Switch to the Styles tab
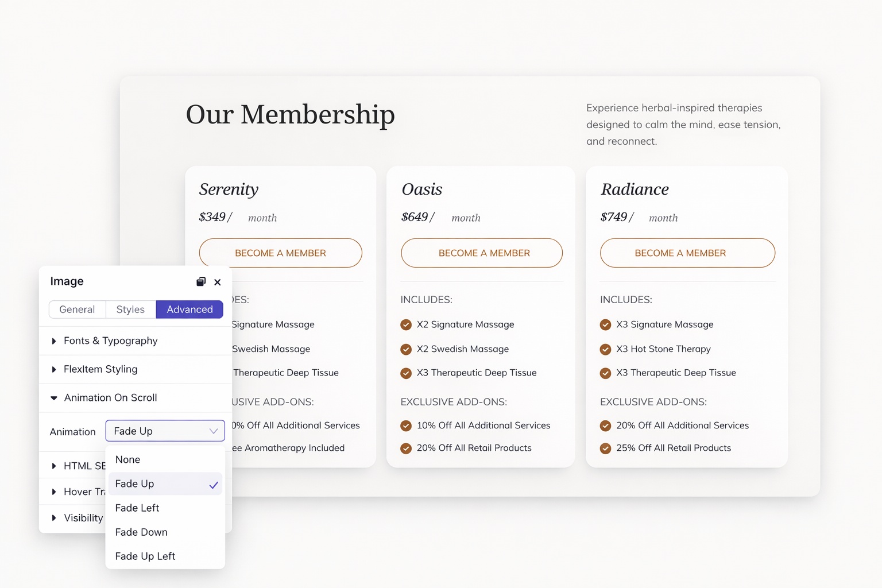882x588 pixels. point(130,310)
